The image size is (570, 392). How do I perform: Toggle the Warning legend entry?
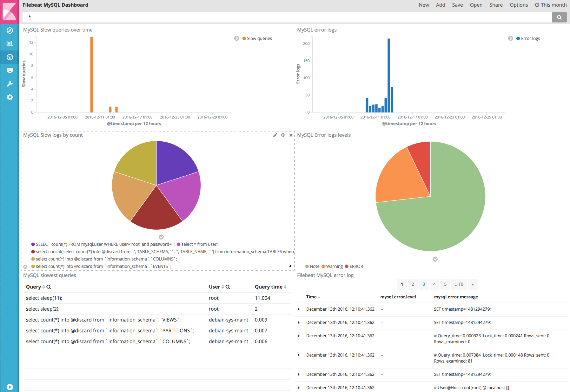pyautogui.click(x=332, y=266)
